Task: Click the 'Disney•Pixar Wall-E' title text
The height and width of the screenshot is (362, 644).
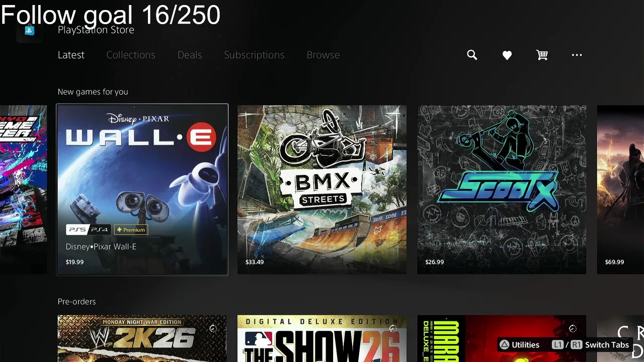Action: [101, 246]
